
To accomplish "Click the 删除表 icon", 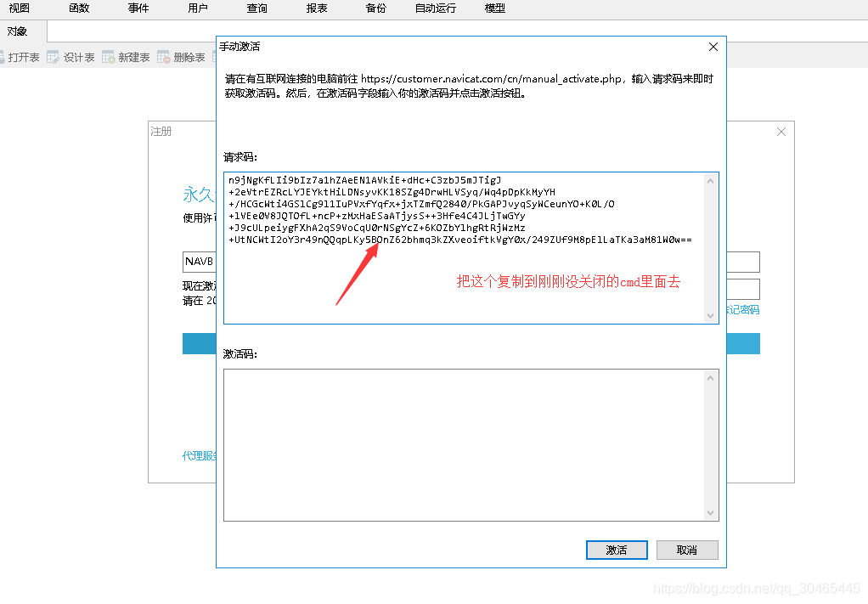I will coord(163,58).
